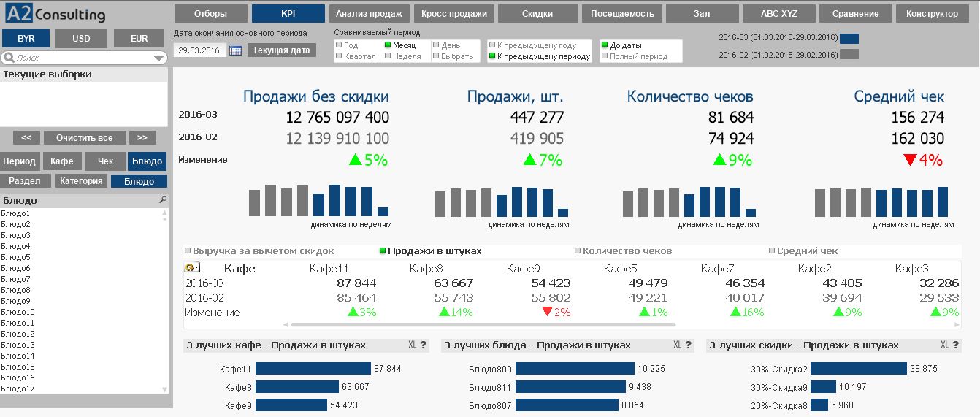
Task: Enable the 'К предыдущему году' option
Action: point(493,45)
